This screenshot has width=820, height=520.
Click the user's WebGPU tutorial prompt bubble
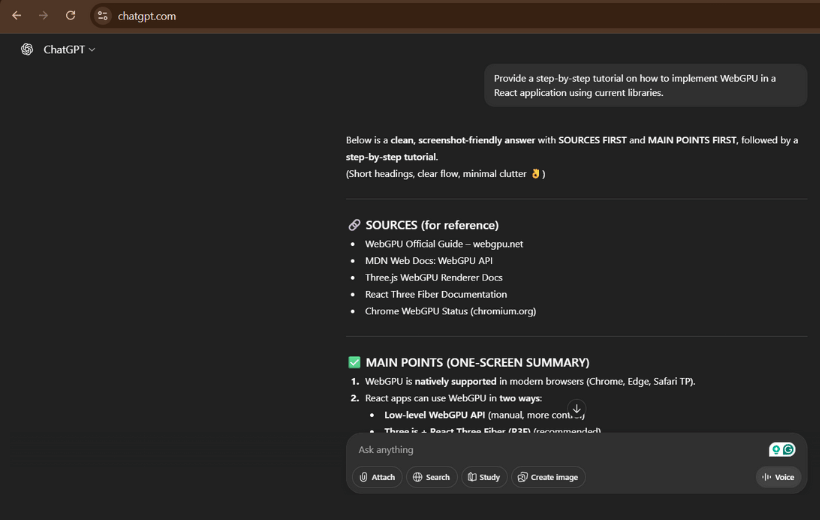click(x=645, y=85)
